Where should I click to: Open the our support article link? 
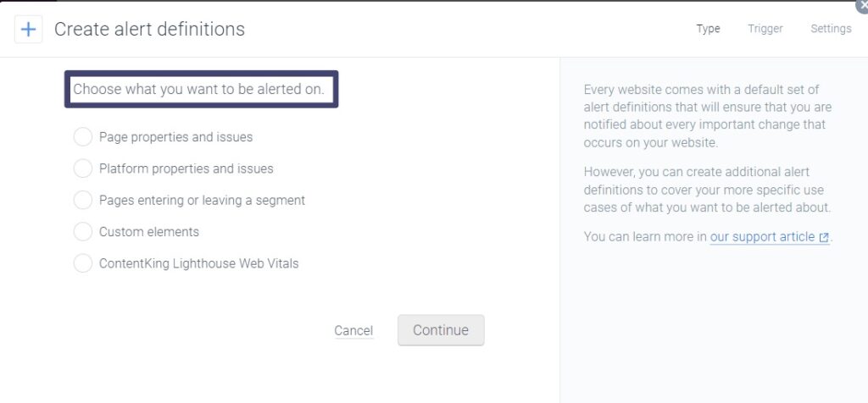pyautogui.click(x=762, y=237)
